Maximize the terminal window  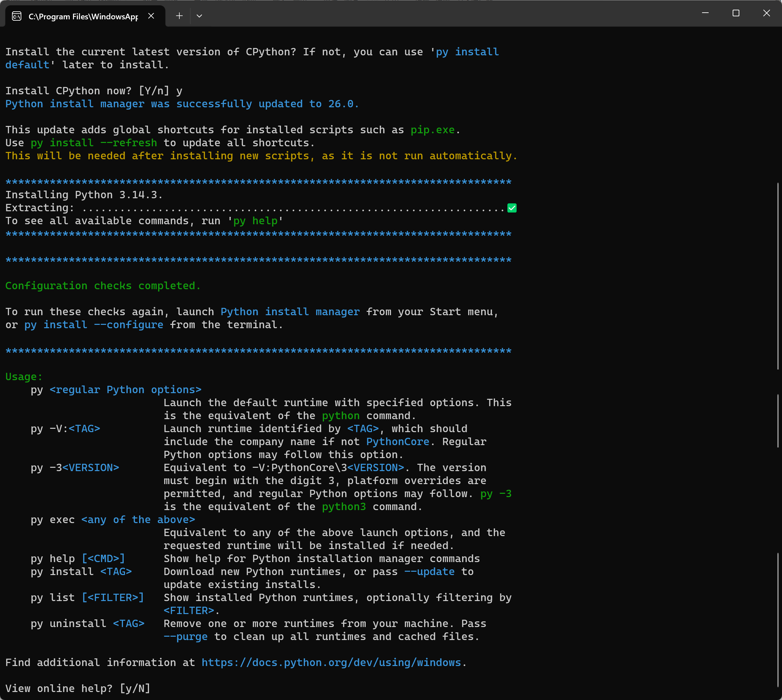736,13
